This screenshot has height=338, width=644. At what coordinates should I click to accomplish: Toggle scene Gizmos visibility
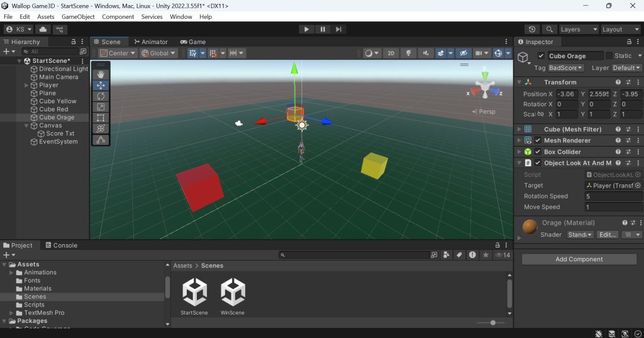(498, 53)
